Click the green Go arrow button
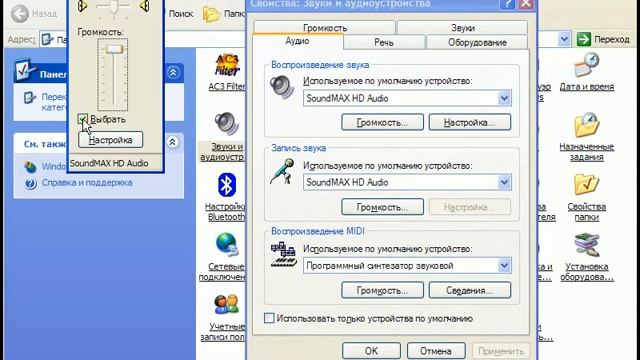 click(x=584, y=39)
